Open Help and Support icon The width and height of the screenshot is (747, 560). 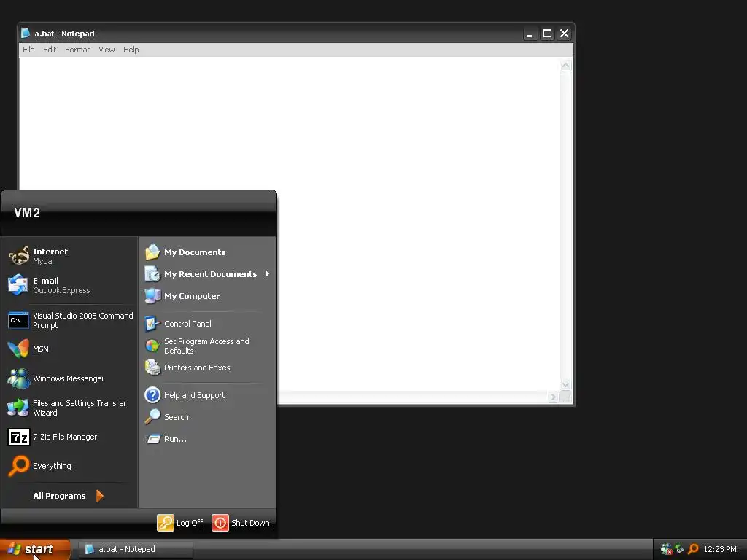click(x=152, y=394)
